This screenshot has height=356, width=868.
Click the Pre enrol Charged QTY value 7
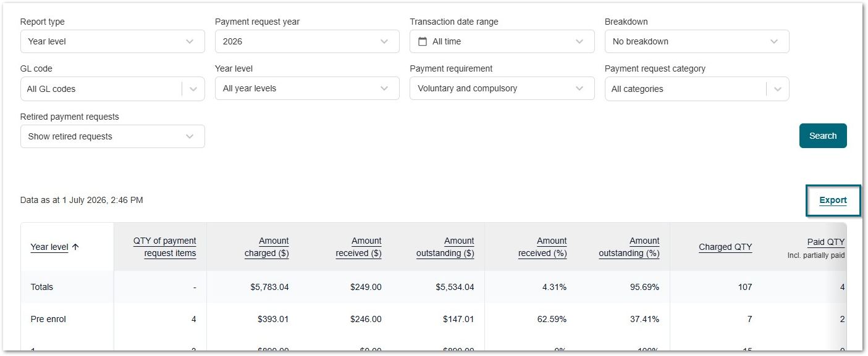(749, 319)
